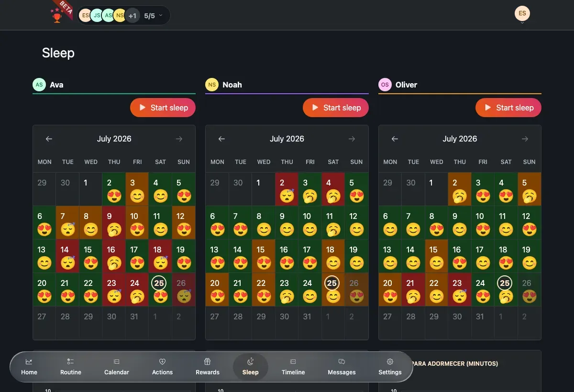Open Routine in the bottom navigation
Screen dimensions: 574x392
[x=71, y=367]
